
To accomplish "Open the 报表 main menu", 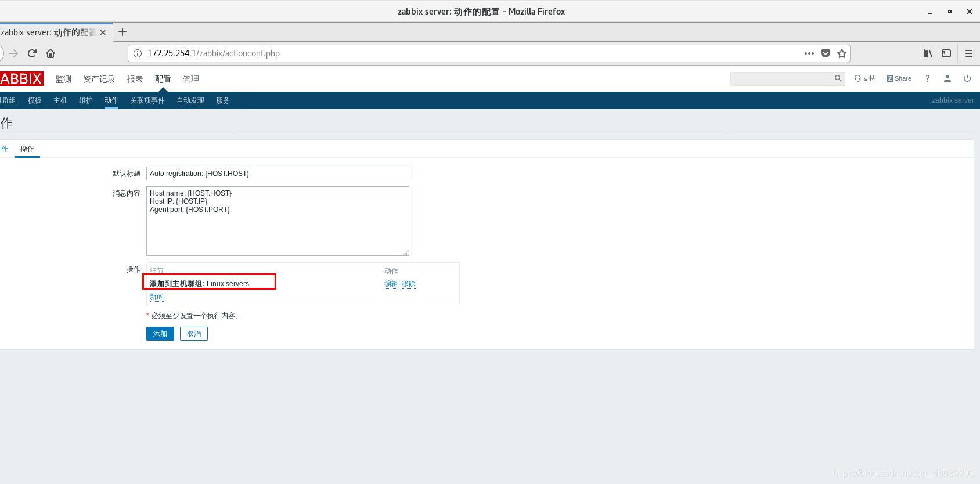I will pyautogui.click(x=135, y=79).
